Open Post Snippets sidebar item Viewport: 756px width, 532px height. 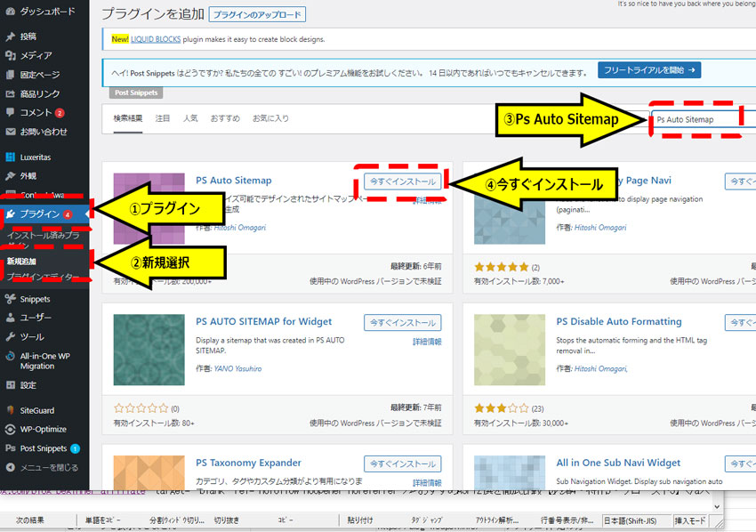pos(44,448)
